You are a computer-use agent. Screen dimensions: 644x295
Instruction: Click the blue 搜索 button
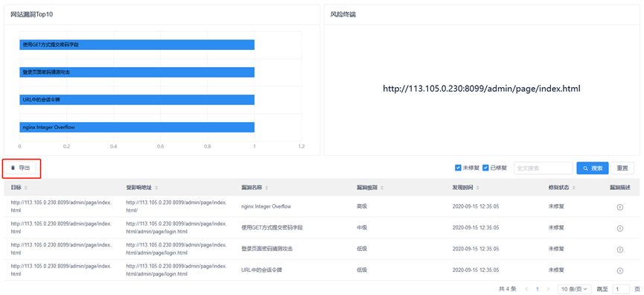coord(592,168)
